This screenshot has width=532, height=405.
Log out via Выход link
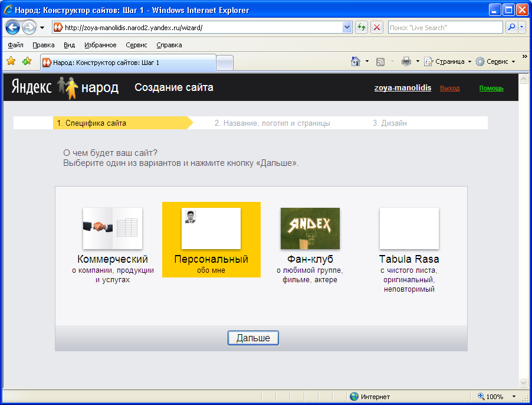[449, 89]
